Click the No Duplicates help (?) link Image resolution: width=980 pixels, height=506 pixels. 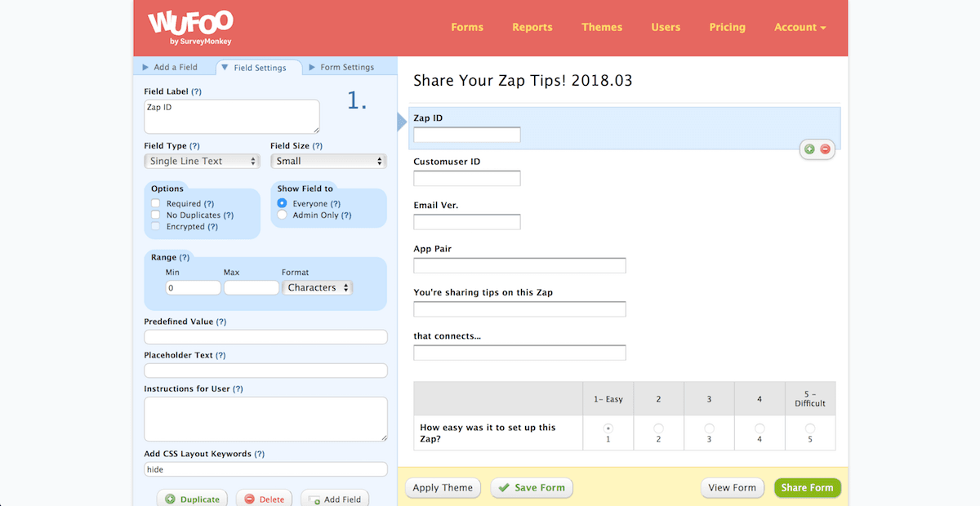pos(228,215)
